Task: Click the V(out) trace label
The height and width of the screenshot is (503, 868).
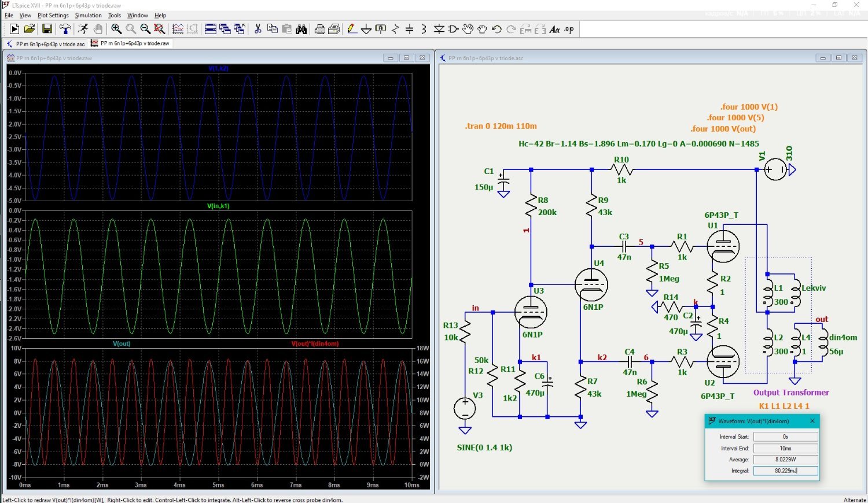Action: click(x=122, y=343)
